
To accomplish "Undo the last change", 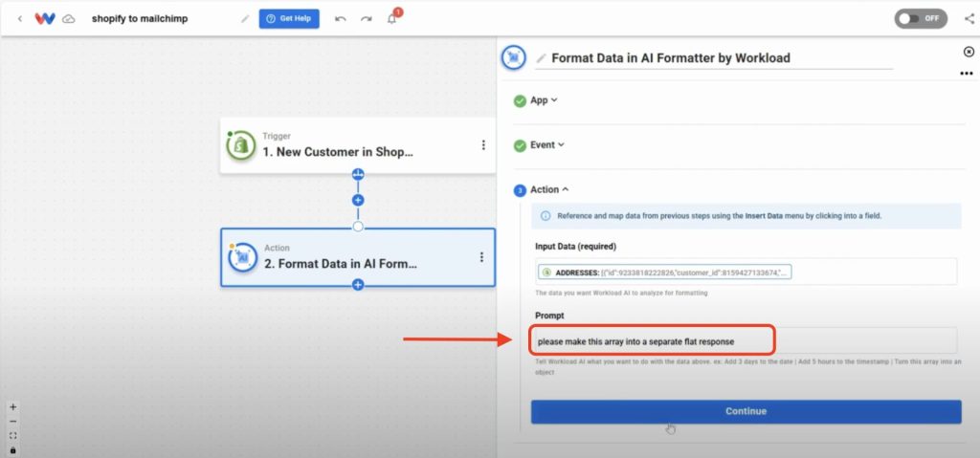I will click(341, 19).
